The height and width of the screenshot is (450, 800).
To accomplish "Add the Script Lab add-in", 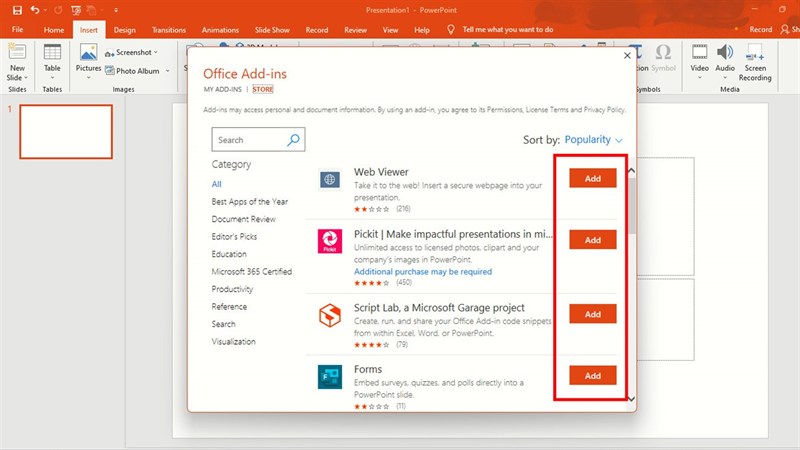I will pyautogui.click(x=593, y=314).
